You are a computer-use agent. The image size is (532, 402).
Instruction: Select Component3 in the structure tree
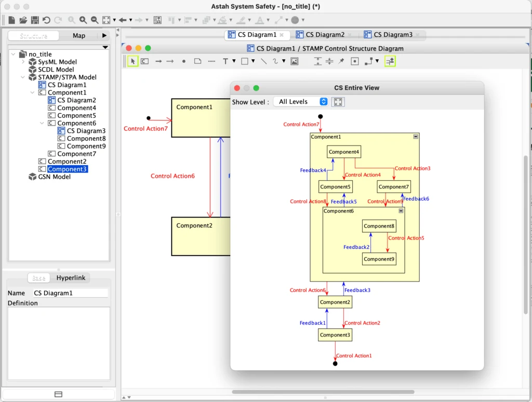(x=67, y=169)
